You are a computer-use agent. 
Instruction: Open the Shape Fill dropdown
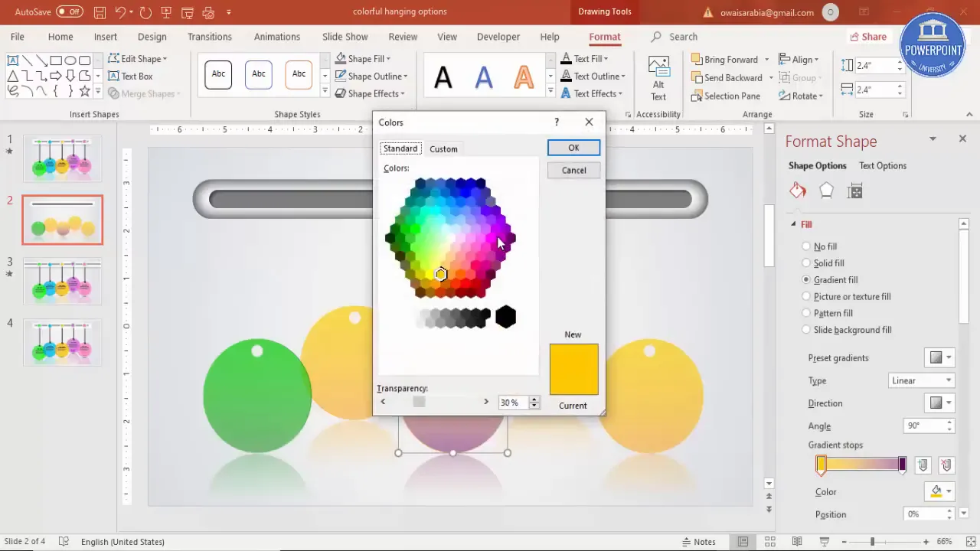pos(364,59)
